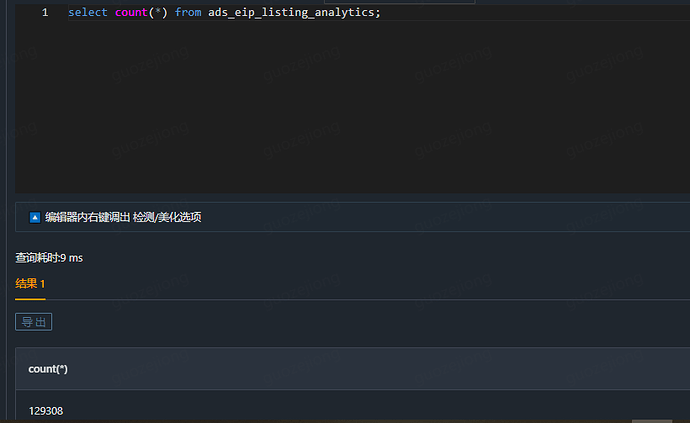
Task: Click the blank right side of the tip banner
Action: tap(450, 217)
